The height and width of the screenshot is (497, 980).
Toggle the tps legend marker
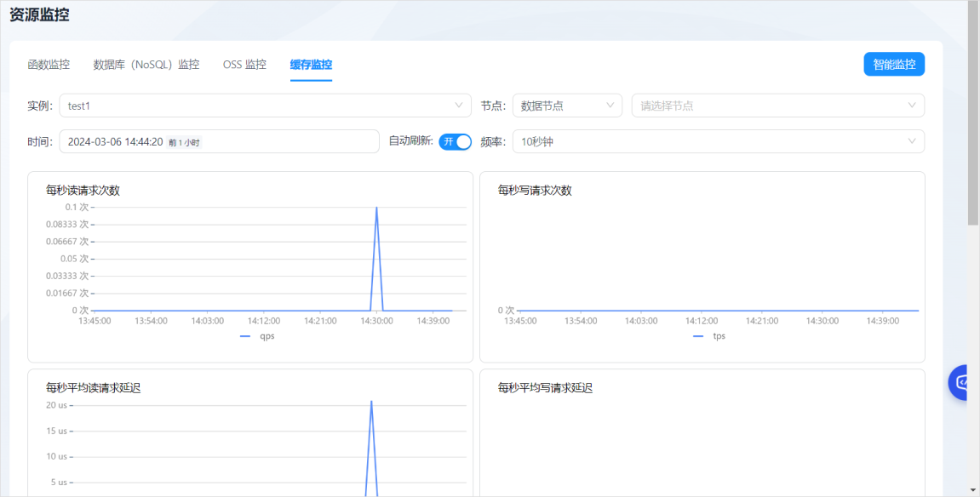tap(698, 336)
